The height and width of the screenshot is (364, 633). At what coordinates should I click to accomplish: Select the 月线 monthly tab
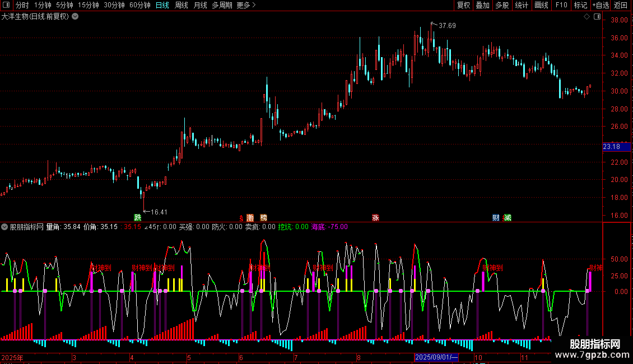[200, 5]
